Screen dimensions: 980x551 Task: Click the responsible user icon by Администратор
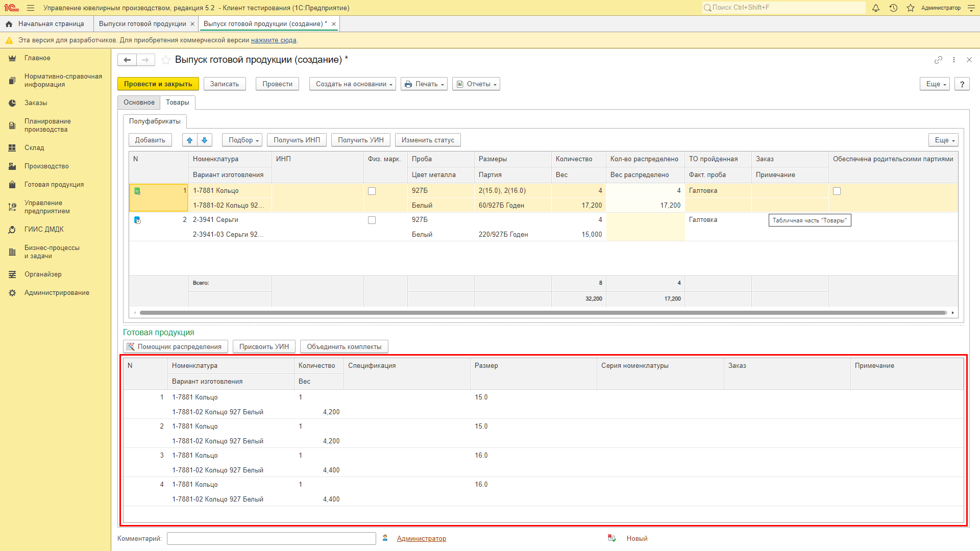point(385,538)
